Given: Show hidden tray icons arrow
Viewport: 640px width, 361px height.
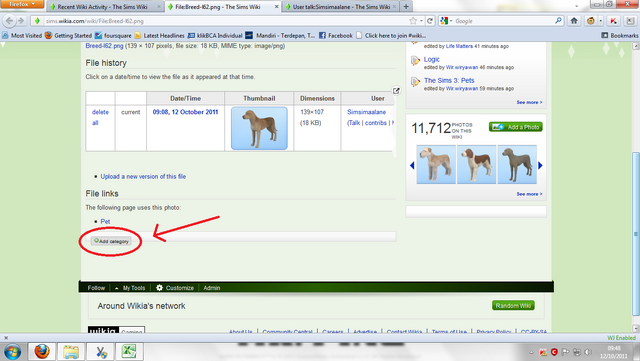Looking at the screenshot, I should 531,352.
